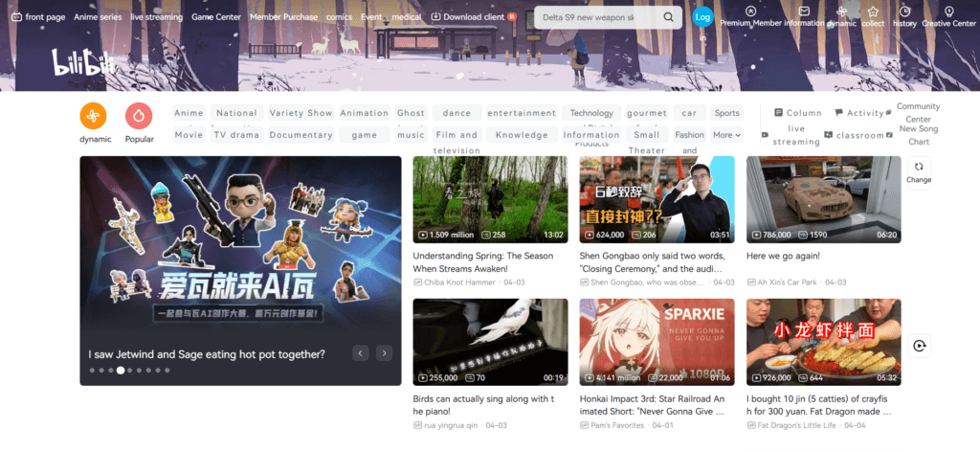Open the information mail icon

(804, 11)
